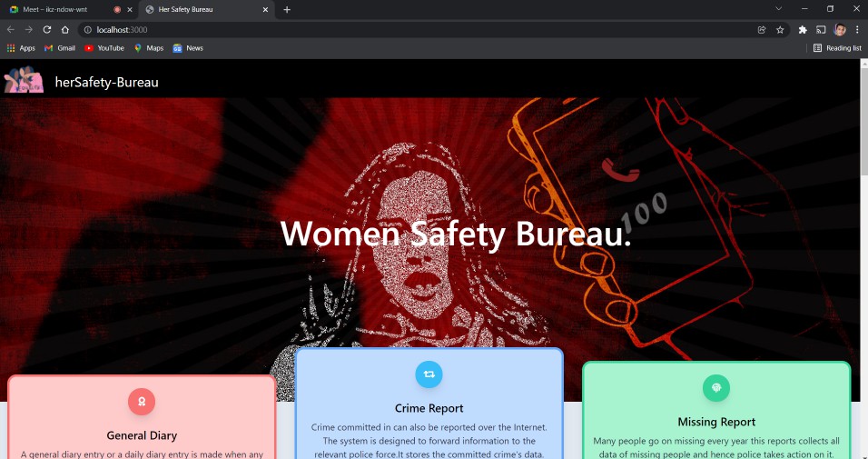
Task: Open the browser Extensions puzzle icon
Action: point(803,29)
